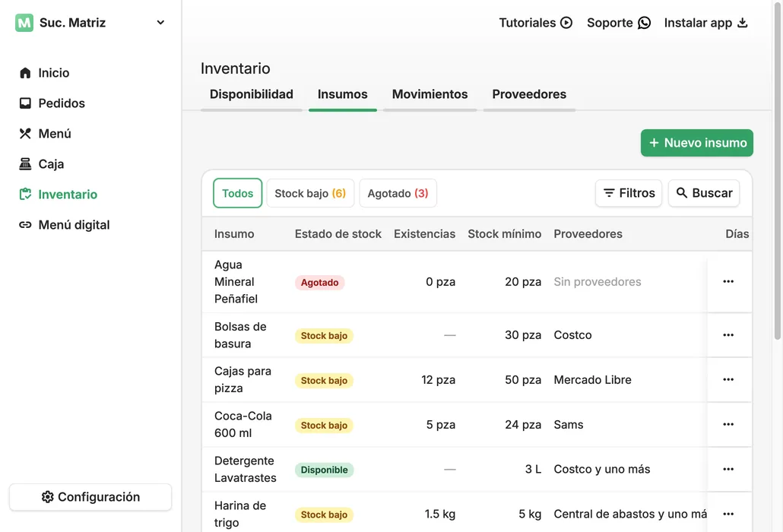Click the Inicio home icon

click(x=25, y=73)
